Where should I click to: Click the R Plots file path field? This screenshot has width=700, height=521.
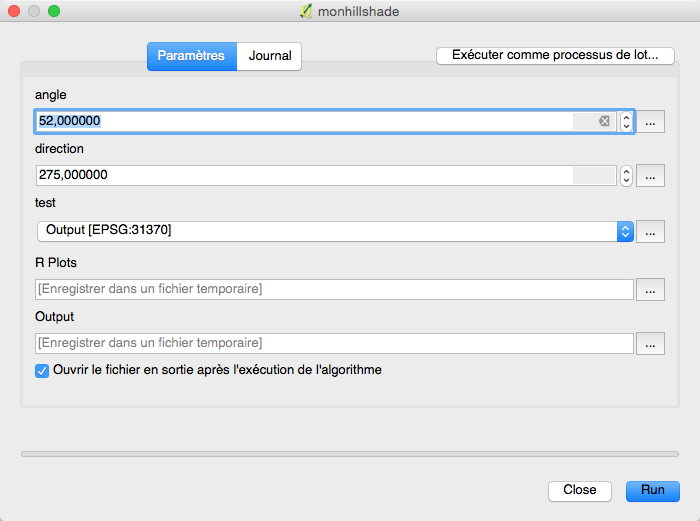[334, 289]
